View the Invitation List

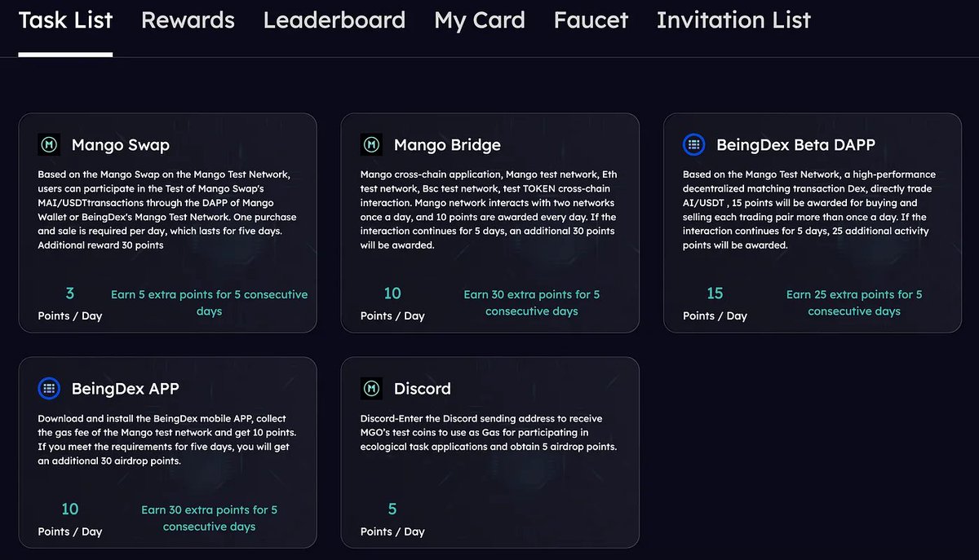click(x=733, y=20)
